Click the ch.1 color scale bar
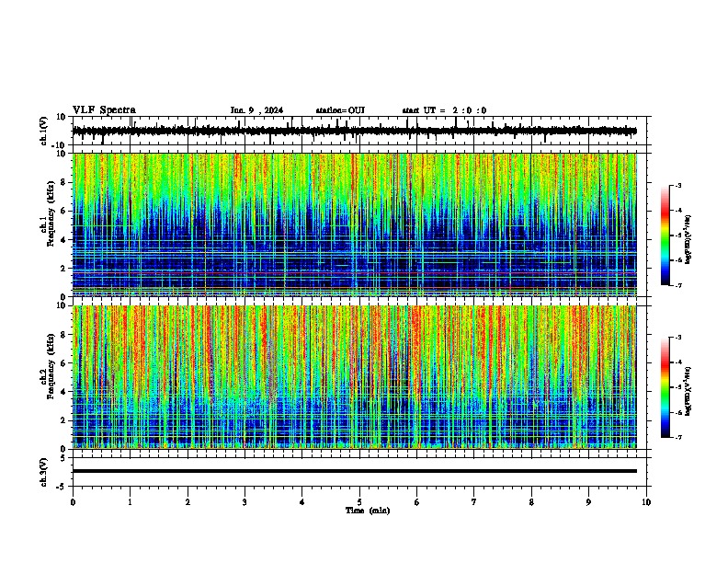This screenshot has height=563, width=728. pyautogui.click(x=665, y=236)
